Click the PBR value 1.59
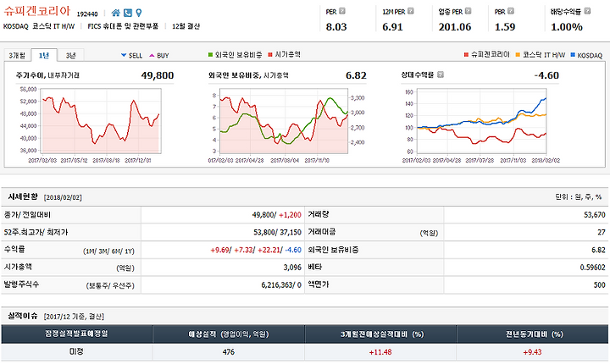The height and width of the screenshot is (364, 610). [x=505, y=27]
